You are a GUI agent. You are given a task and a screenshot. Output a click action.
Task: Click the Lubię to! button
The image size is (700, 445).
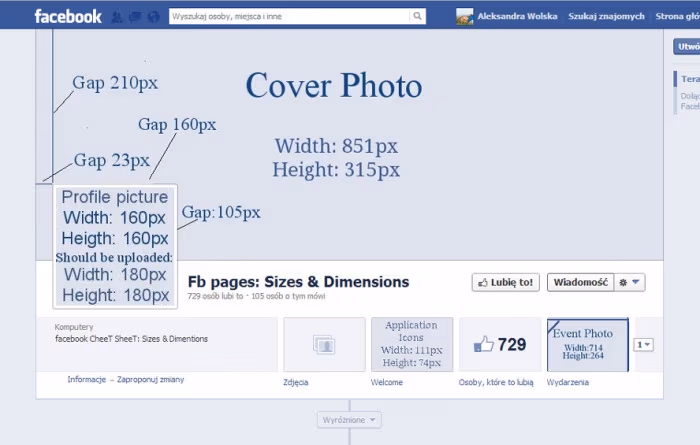[x=505, y=282]
